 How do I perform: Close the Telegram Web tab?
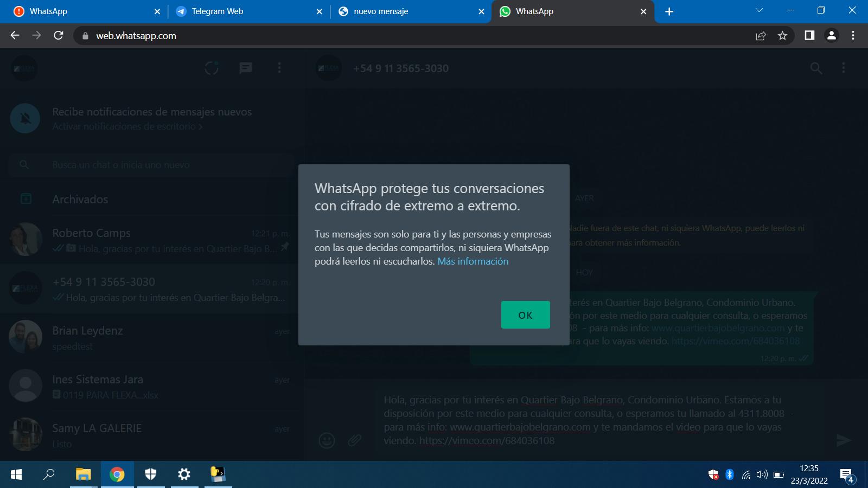(319, 11)
